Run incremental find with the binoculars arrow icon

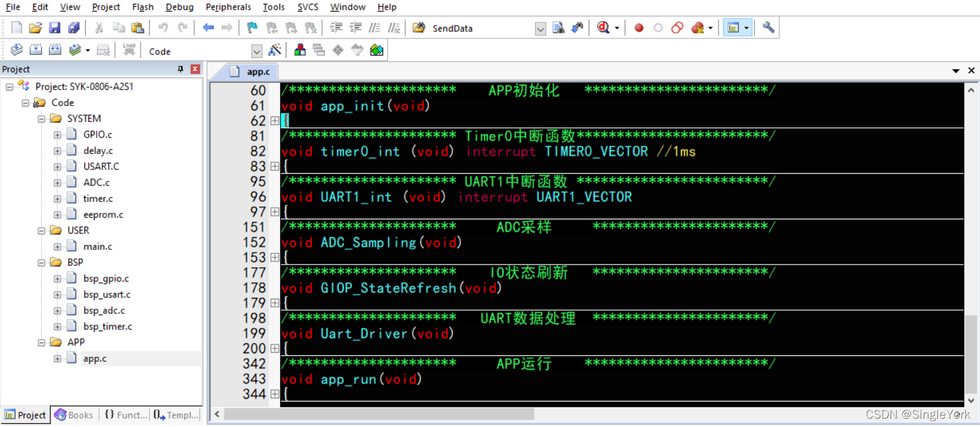point(578,27)
